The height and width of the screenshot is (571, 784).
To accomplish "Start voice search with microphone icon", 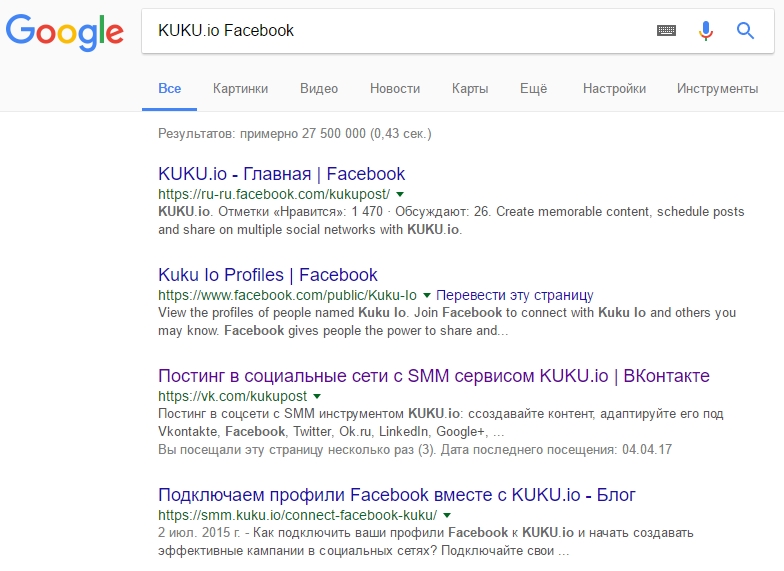I will pyautogui.click(x=706, y=31).
